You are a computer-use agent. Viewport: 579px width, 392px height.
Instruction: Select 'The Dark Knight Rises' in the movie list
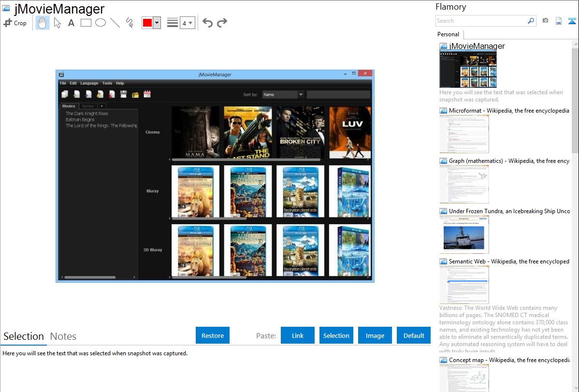coord(87,114)
